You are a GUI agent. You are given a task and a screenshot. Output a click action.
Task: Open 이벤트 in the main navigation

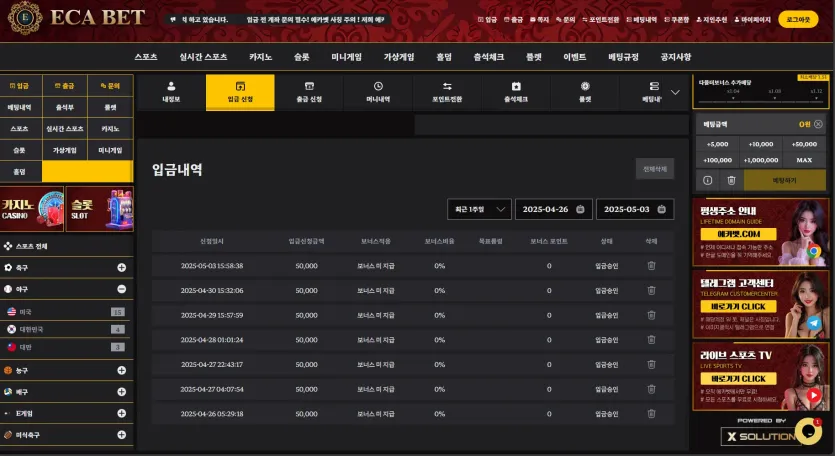(x=575, y=57)
